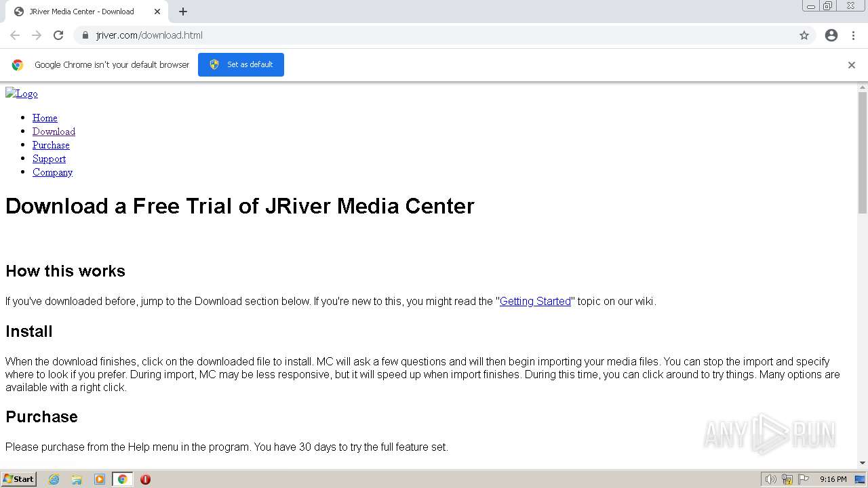Close the JRiver Media Center tab

click(157, 12)
